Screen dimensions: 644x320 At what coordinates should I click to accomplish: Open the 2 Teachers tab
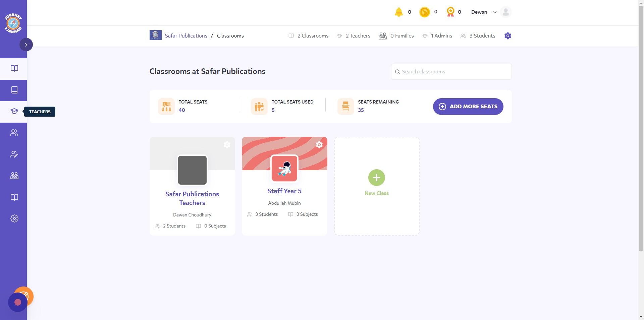tap(354, 36)
